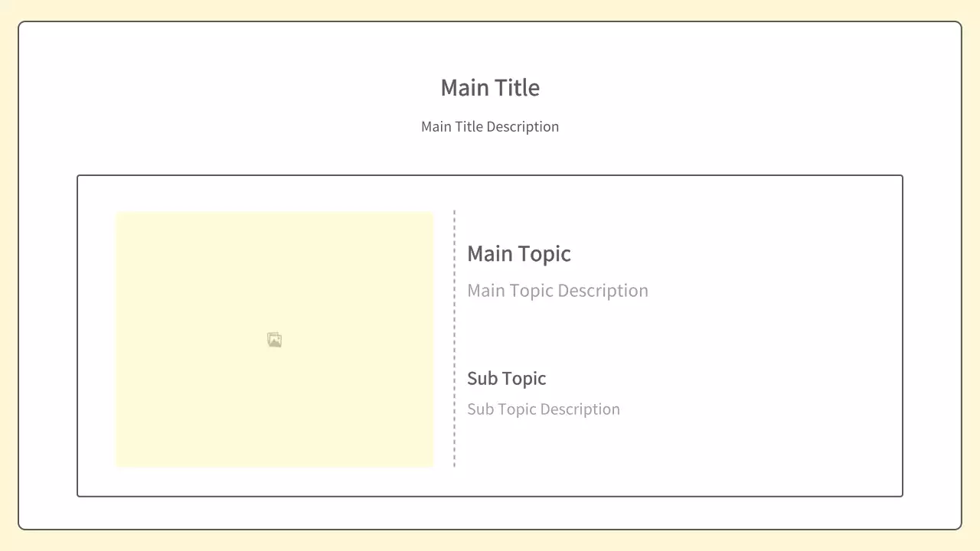Image resolution: width=980 pixels, height=551 pixels.
Task: Click the Sub Topic Description text
Action: (544, 409)
